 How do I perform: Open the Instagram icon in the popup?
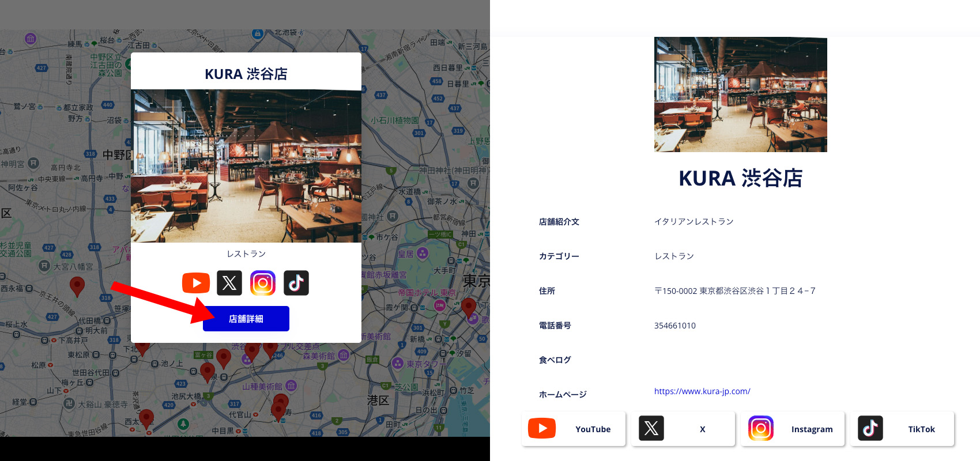[263, 283]
